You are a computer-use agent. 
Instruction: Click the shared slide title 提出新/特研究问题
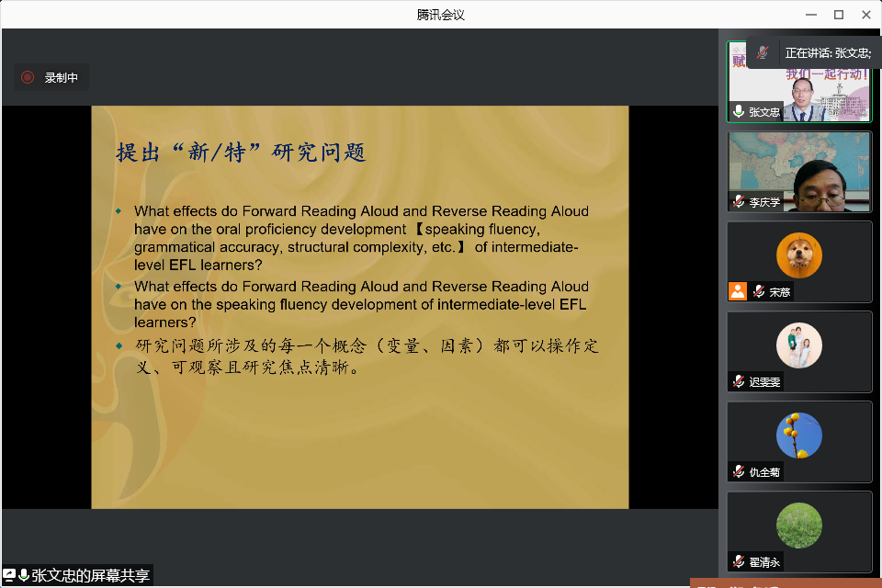241,153
